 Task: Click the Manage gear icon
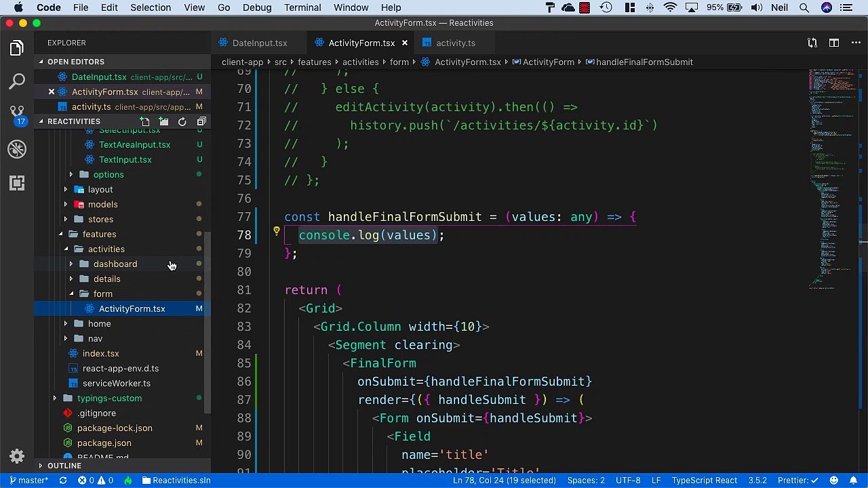coord(17,456)
